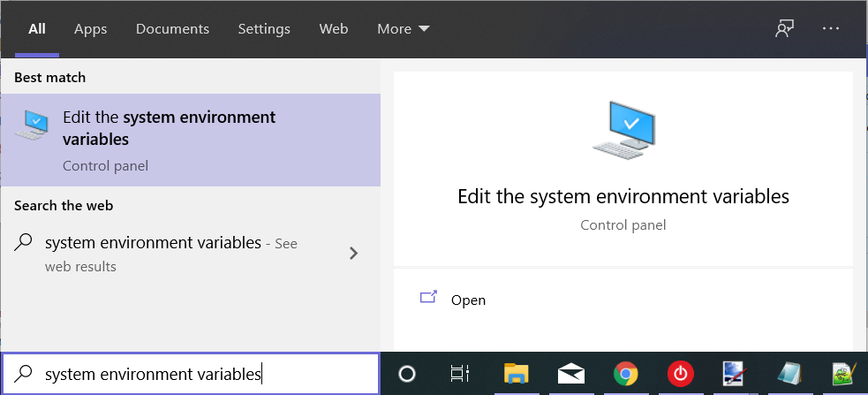
Task: Launch File Explorer from the taskbar
Action: point(517,375)
